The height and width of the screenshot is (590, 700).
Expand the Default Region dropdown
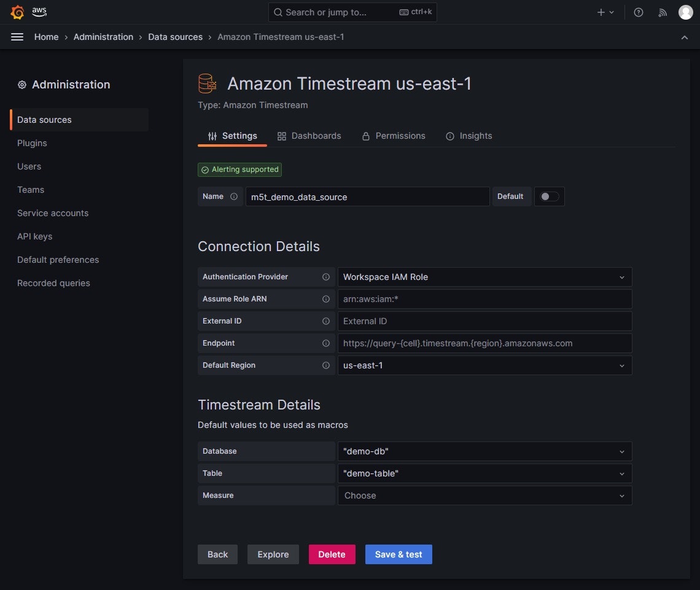[484, 365]
